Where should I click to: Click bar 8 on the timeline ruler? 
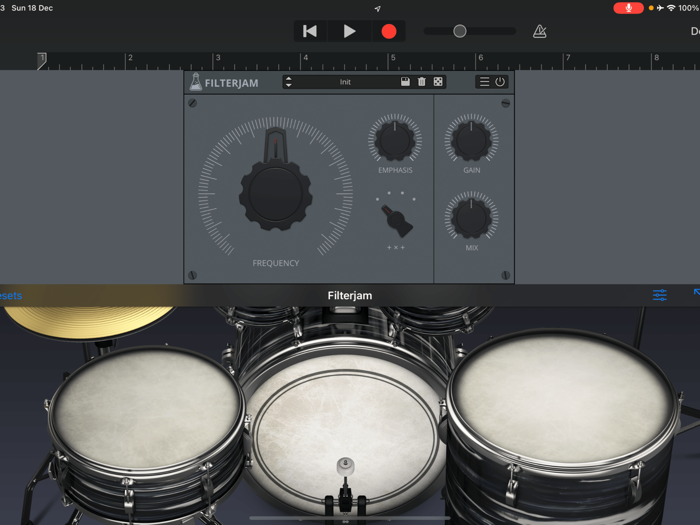coord(656,58)
